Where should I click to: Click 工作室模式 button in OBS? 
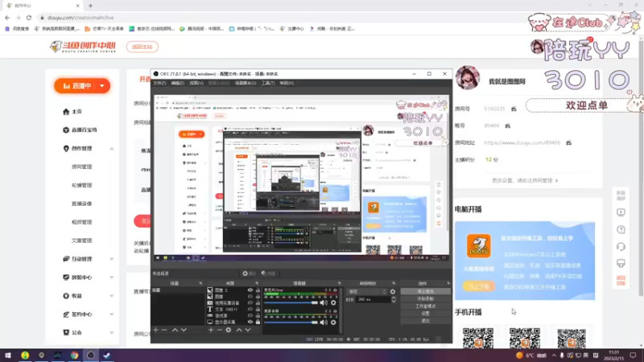click(425, 306)
